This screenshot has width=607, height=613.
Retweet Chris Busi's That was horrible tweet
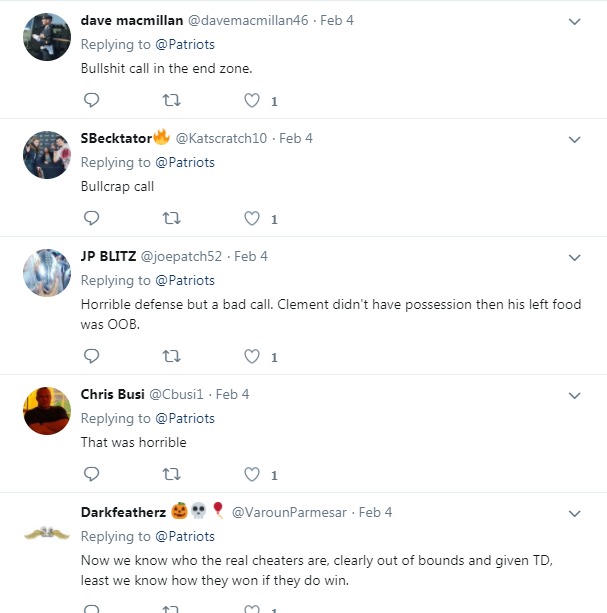tap(172, 474)
